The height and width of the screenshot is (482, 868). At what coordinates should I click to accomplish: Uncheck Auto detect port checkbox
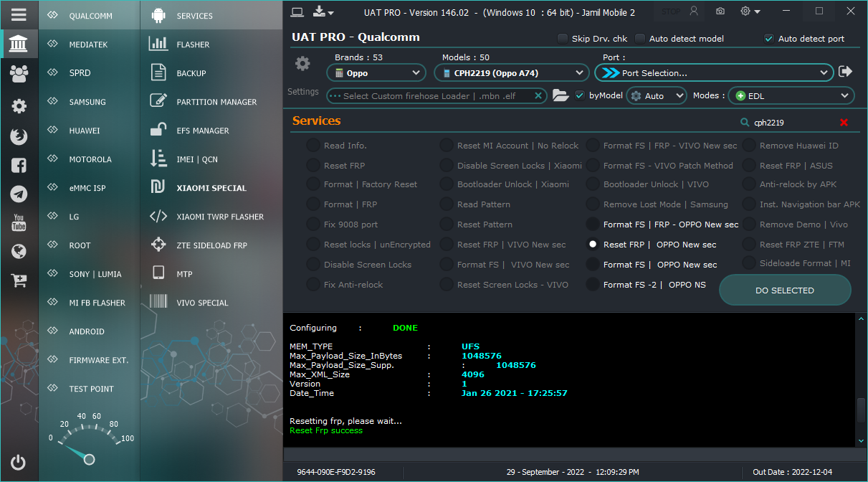[769, 38]
